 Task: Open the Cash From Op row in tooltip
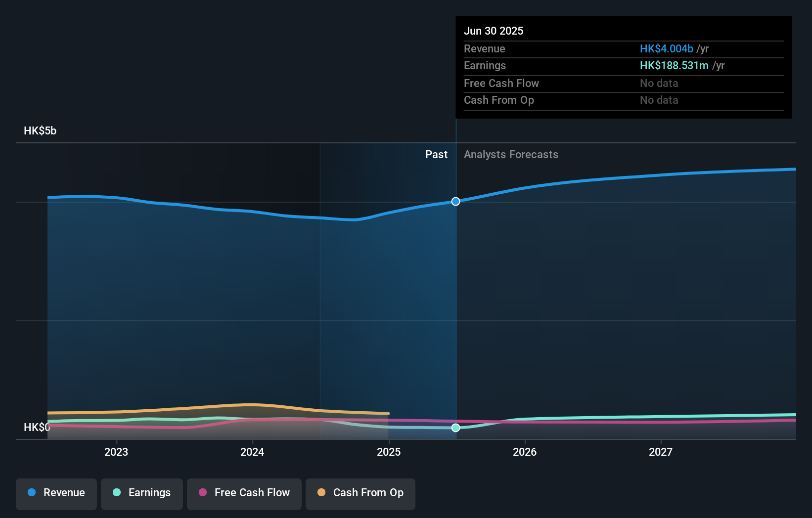pyautogui.click(x=499, y=100)
